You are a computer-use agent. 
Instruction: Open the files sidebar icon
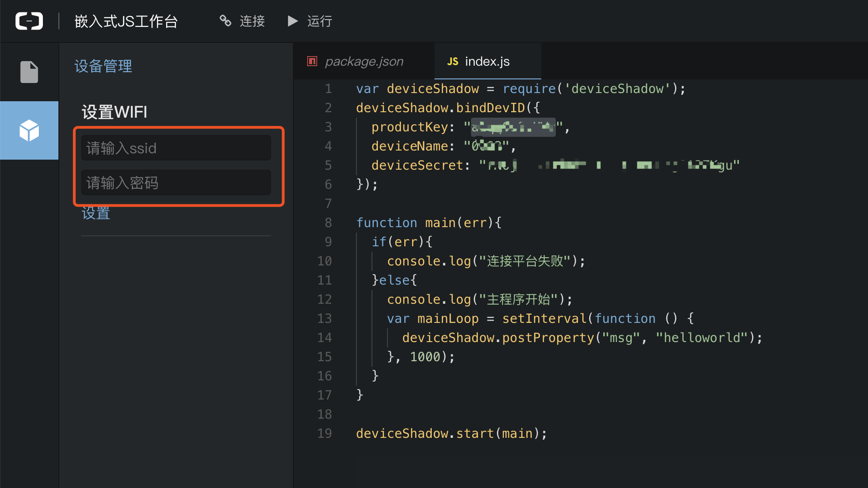pyautogui.click(x=29, y=72)
